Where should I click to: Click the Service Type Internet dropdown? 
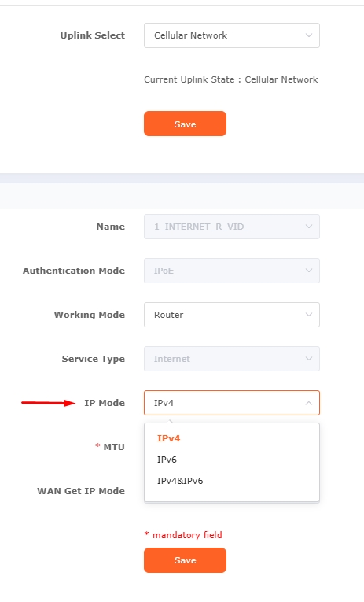[x=232, y=359]
